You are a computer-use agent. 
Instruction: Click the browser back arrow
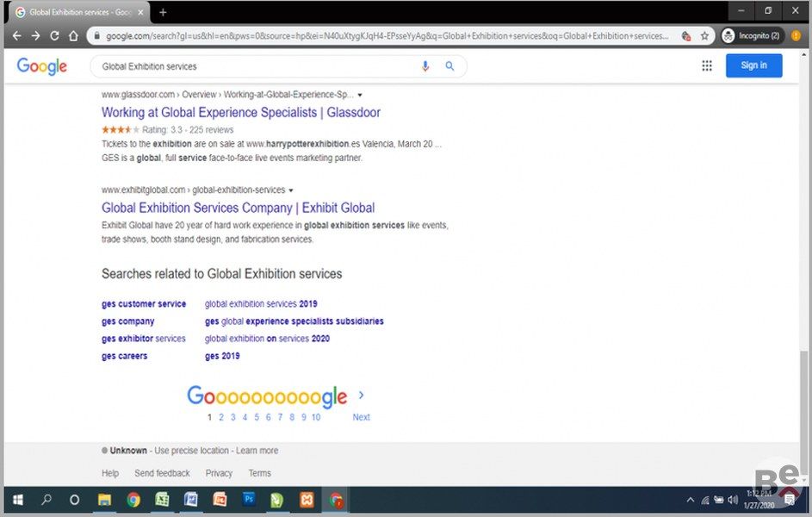coord(16,36)
